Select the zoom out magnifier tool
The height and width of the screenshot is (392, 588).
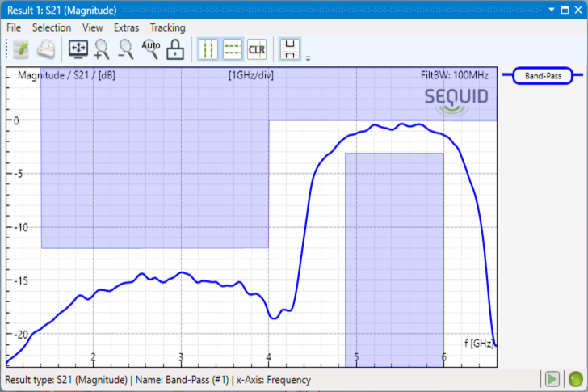point(126,49)
